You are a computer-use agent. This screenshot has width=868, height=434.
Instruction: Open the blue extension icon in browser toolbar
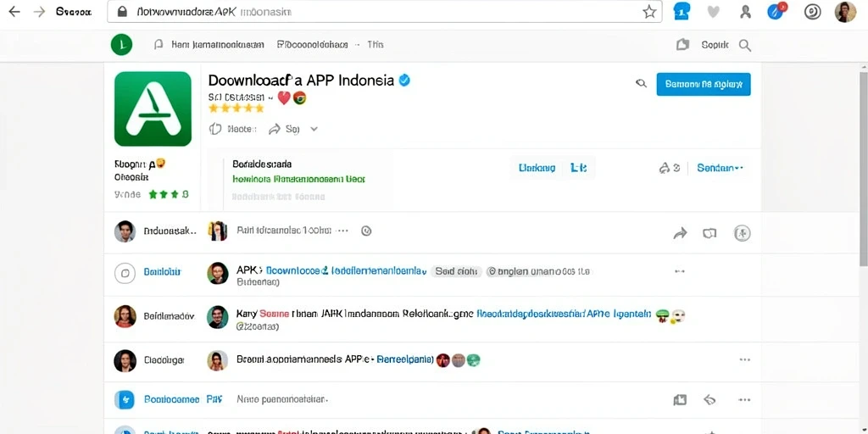coord(681,12)
